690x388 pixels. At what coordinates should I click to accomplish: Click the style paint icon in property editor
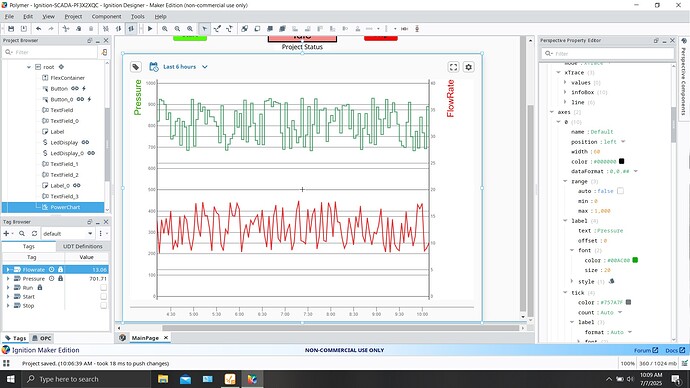point(611,281)
